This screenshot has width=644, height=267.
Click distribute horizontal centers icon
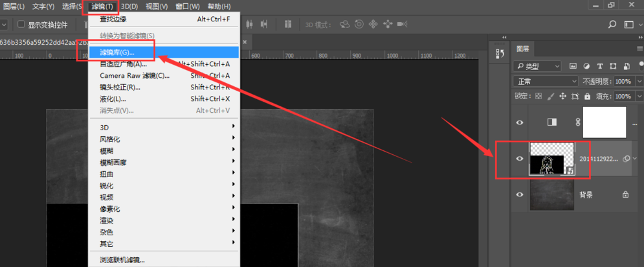[250, 24]
